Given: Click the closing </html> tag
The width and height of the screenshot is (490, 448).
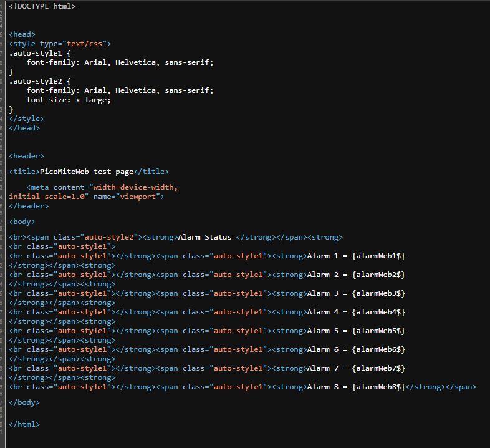Looking at the screenshot, I should [24, 424].
